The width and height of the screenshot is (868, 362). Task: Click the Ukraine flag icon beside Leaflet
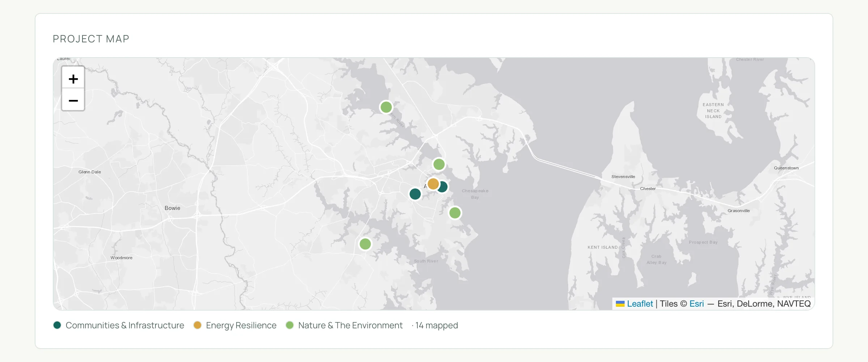coord(620,304)
